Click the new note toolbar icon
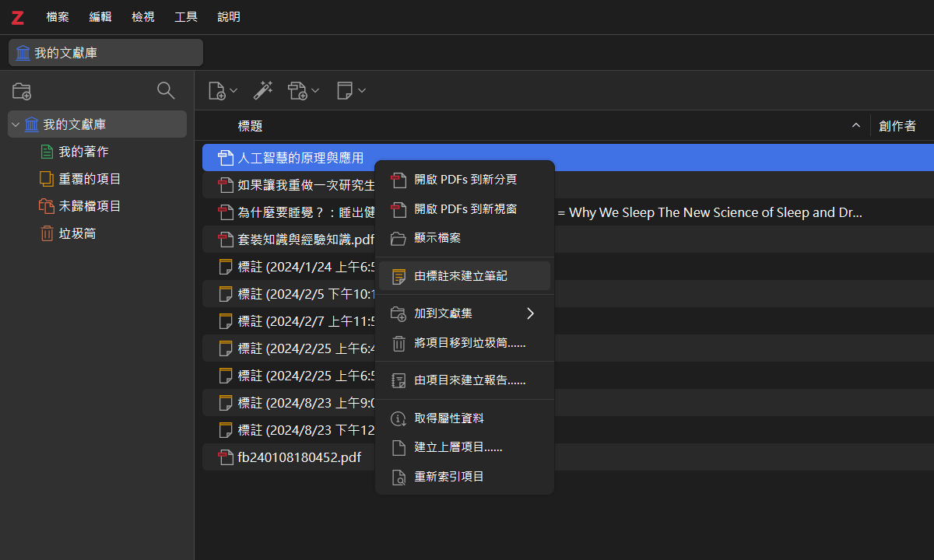Viewport: 934px width, 560px height. pyautogui.click(x=345, y=90)
